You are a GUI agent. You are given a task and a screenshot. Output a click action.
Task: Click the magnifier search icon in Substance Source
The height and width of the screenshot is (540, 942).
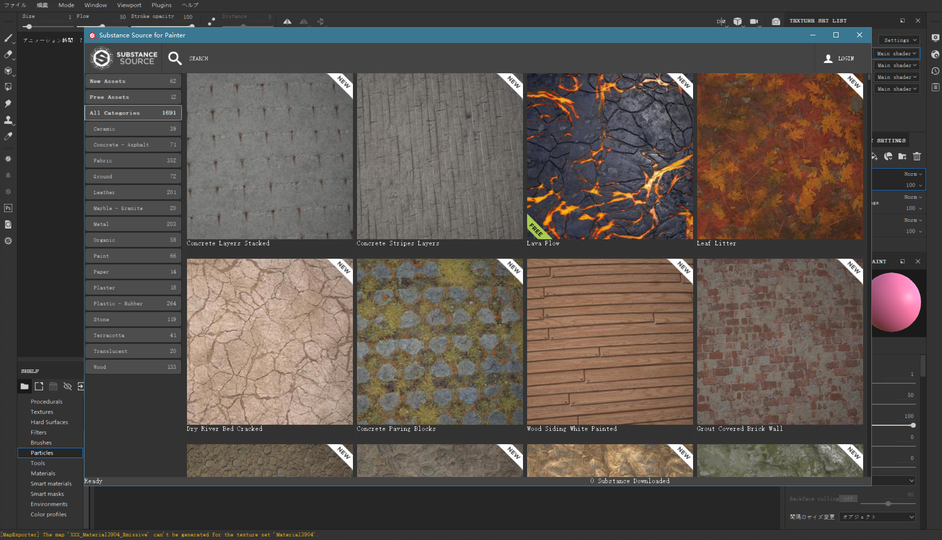click(175, 58)
